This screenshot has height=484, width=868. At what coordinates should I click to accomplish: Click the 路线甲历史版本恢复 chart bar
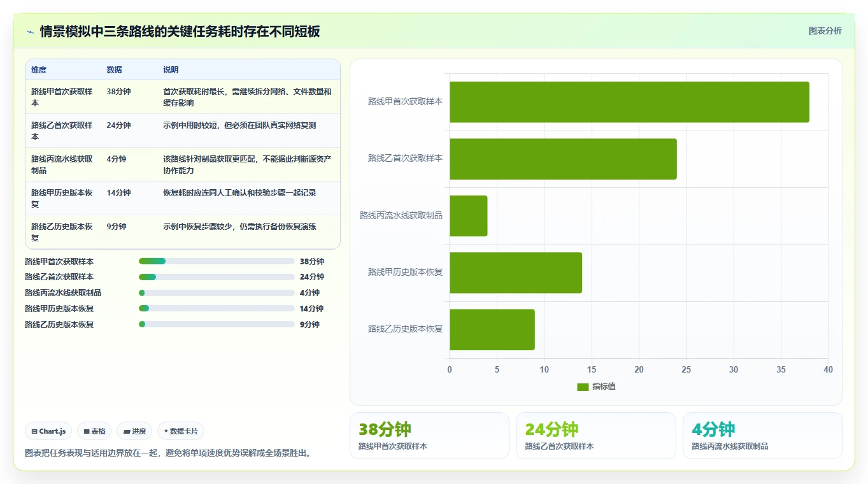point(516,273)
